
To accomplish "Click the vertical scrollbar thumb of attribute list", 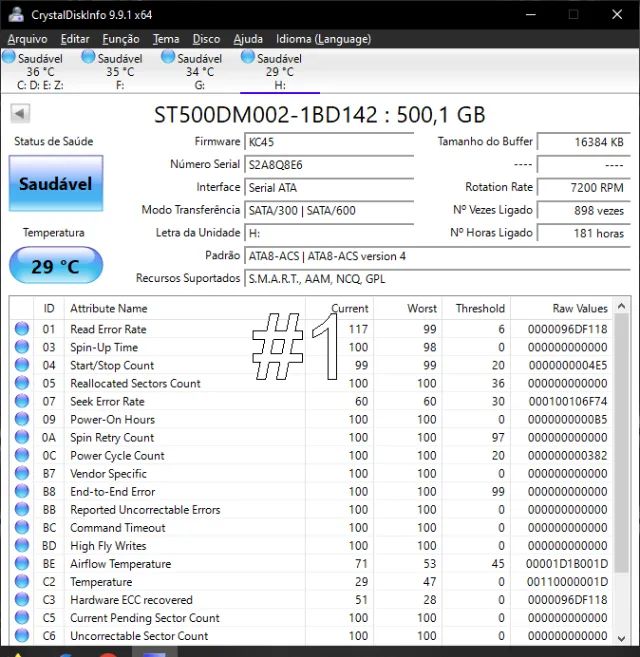I will 622,443.
